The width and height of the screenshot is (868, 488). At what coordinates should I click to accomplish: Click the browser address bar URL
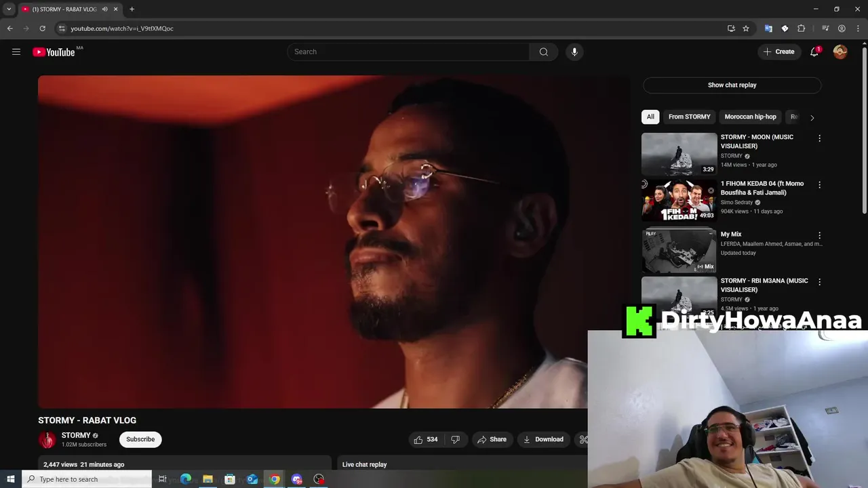point(122,28)
